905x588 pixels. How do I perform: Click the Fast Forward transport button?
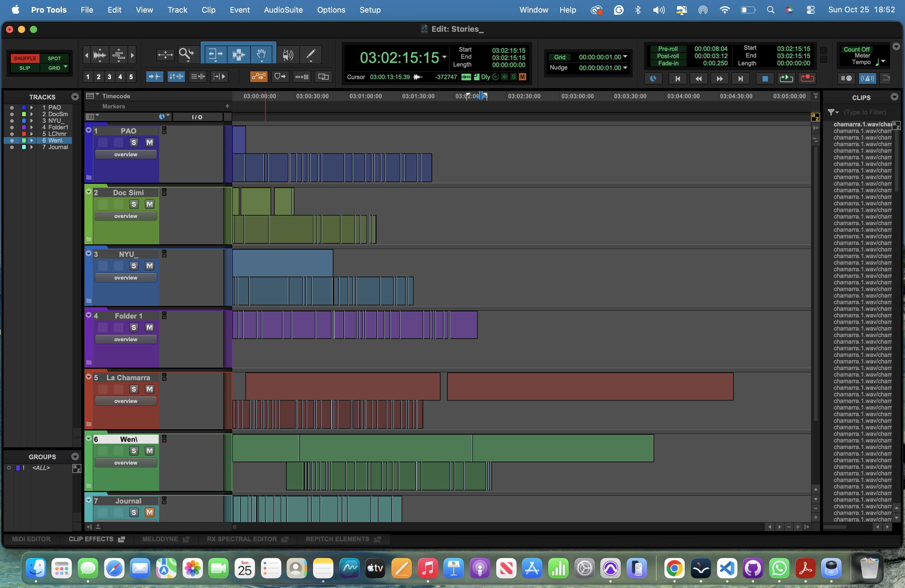click(x=719, y=78)
